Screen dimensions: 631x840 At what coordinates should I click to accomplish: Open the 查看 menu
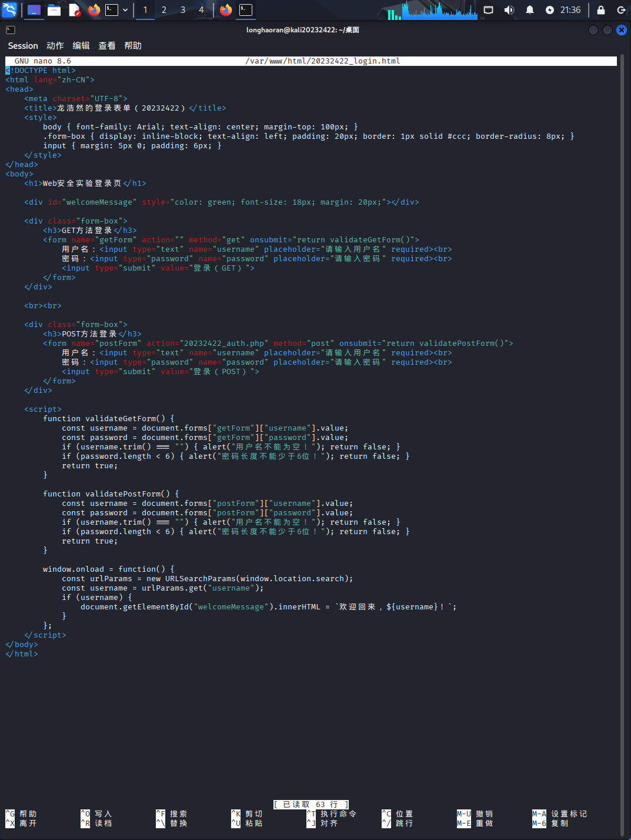(x=107, y=46)
